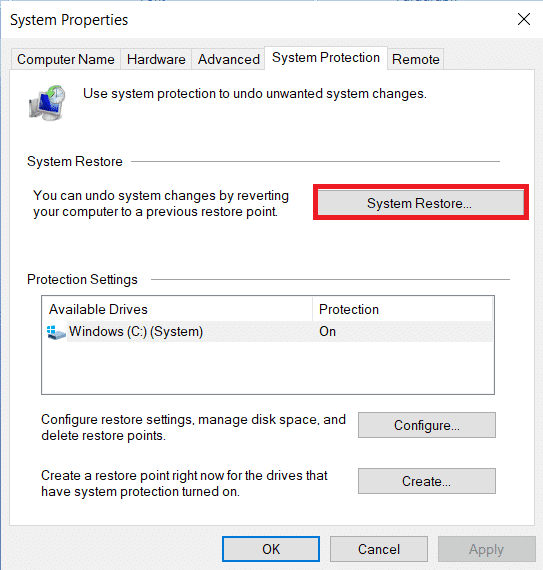Click the System Properties title bar
Image resolution: width=543 pixels, height=570 pixels.
point(254,20)
